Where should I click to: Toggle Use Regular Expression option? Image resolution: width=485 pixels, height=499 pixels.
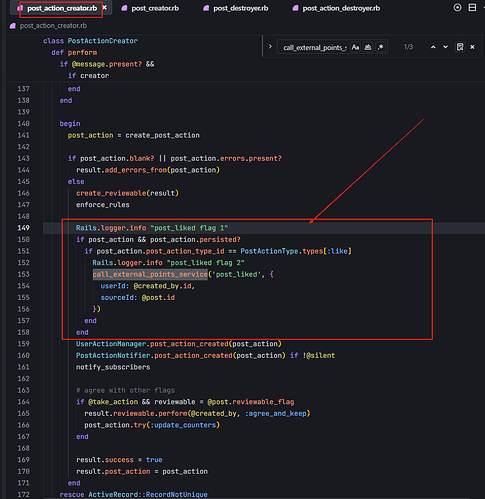click(x=380, y=47)
